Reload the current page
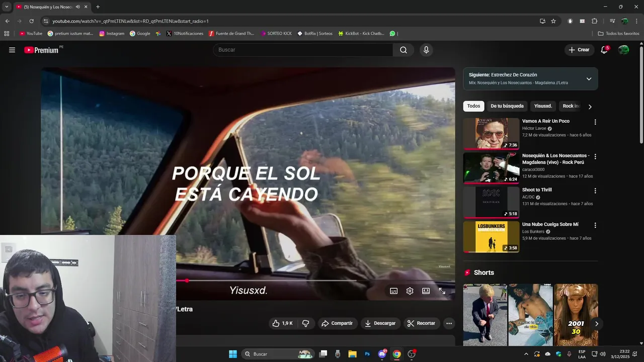 31,21
